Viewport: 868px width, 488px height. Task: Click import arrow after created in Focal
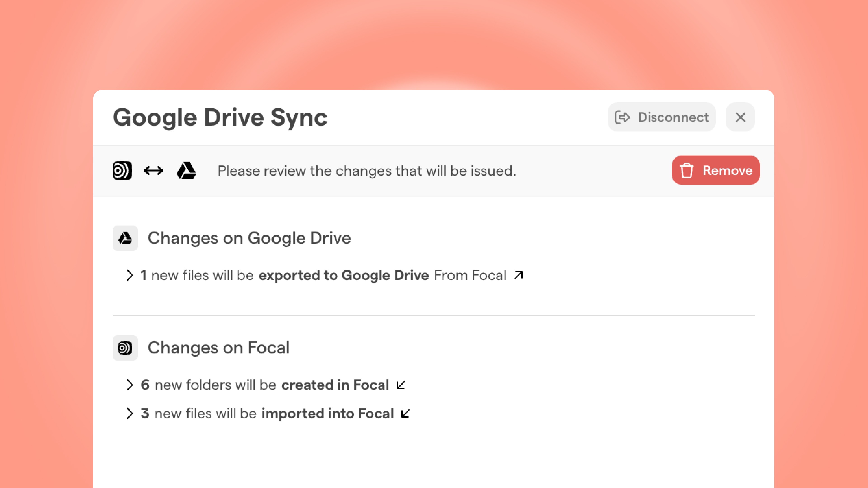click(401, 385)
